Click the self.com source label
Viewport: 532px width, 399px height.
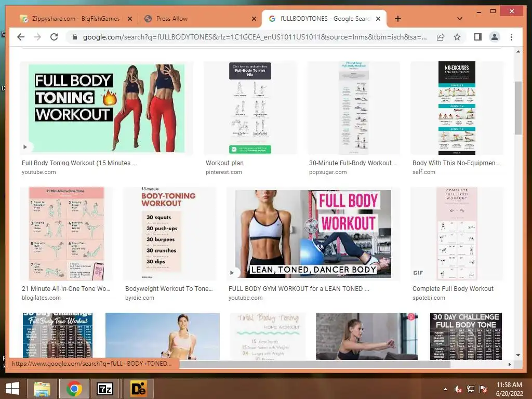pos(424,172)
